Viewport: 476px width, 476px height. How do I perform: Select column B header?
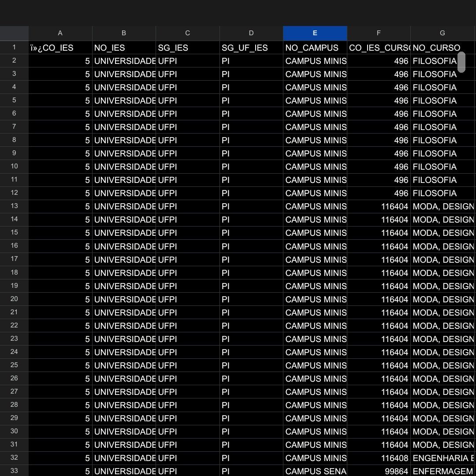pos(124,33)
